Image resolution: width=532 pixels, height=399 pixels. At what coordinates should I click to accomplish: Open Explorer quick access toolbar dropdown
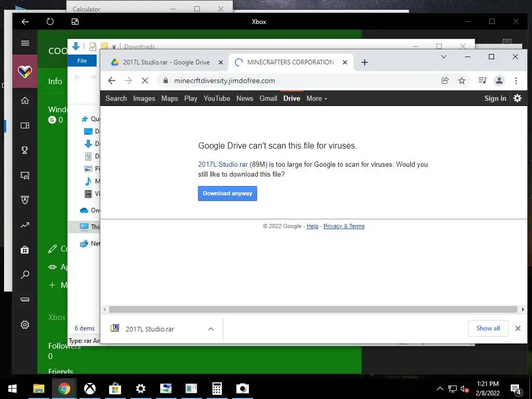[114, 47]
